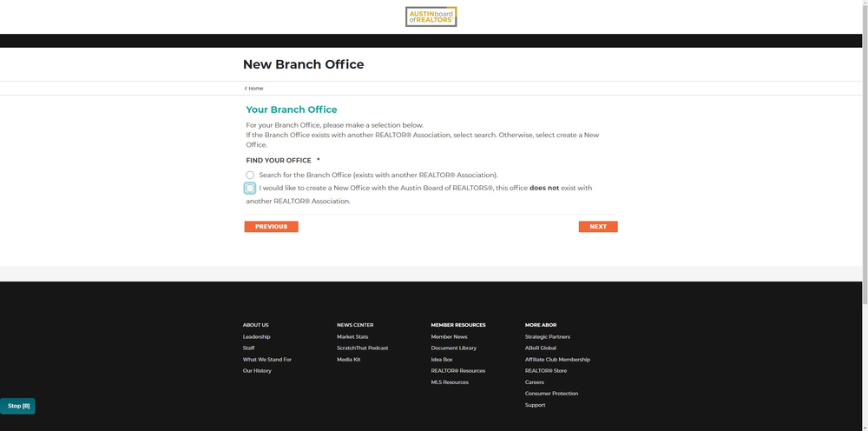
Task: Open Strategic Partners footer link
Action: click(x=548, y=337)
